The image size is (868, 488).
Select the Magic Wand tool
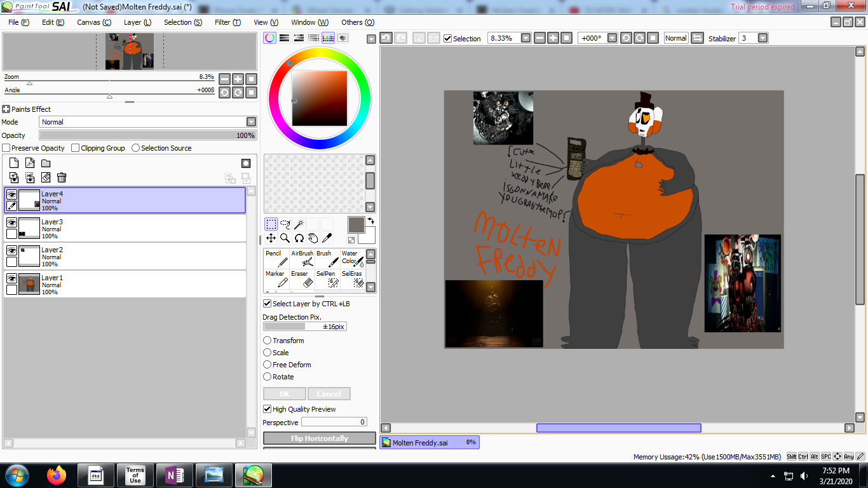click(x=299, y=224)
